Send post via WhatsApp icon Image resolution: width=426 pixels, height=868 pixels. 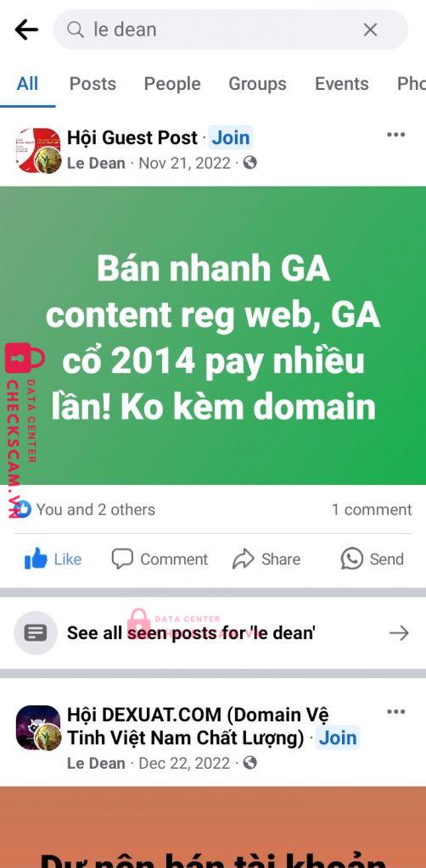[x=352, y=559]
